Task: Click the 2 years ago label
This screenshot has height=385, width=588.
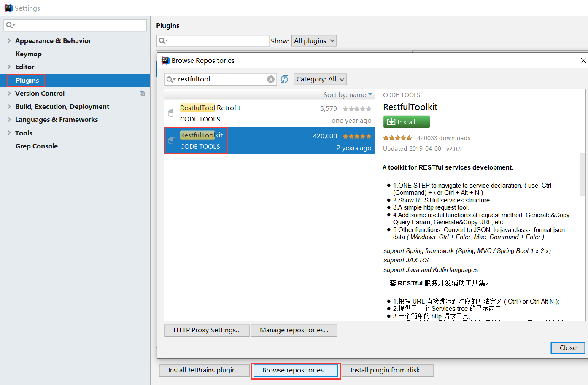Action: pos(354,148)
